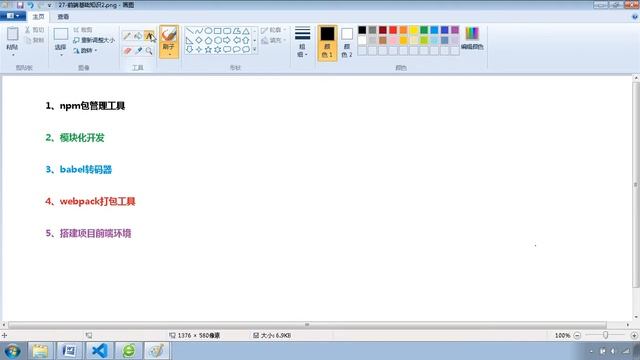Click the Undo arrow in title bar
The image size is (640, 360).
point(30,5)
